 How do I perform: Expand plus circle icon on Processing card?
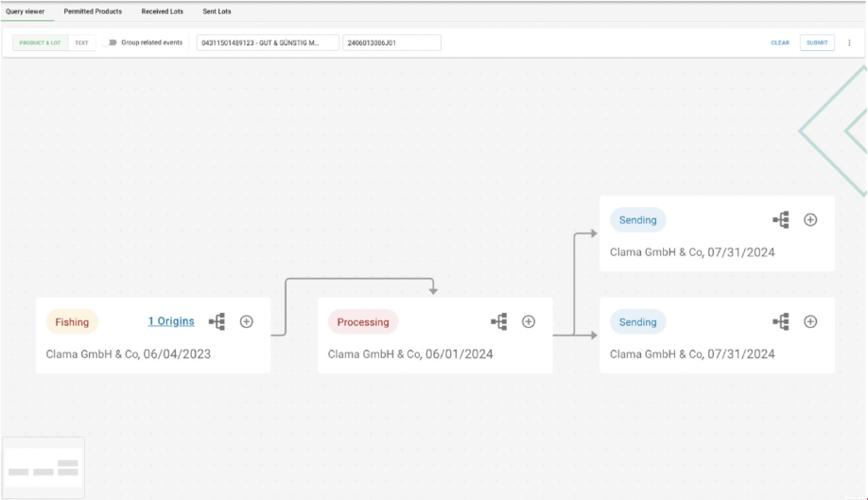tap(529, 321)
